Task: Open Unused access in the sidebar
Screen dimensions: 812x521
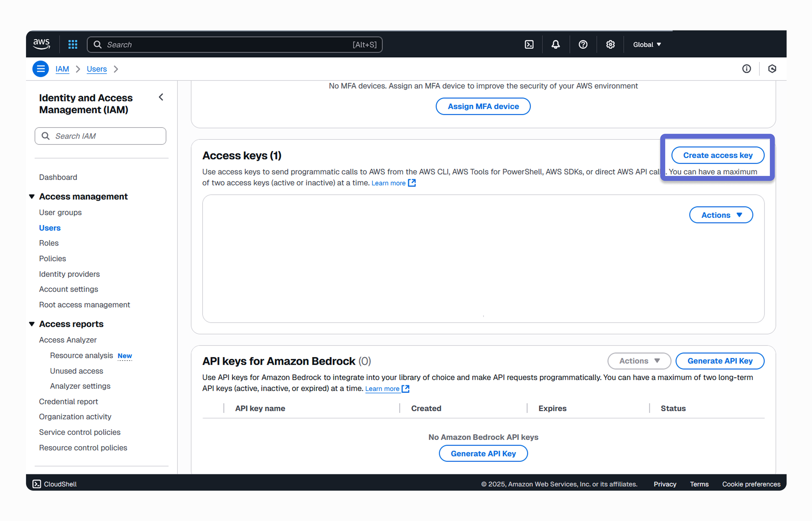Action: 77,371
